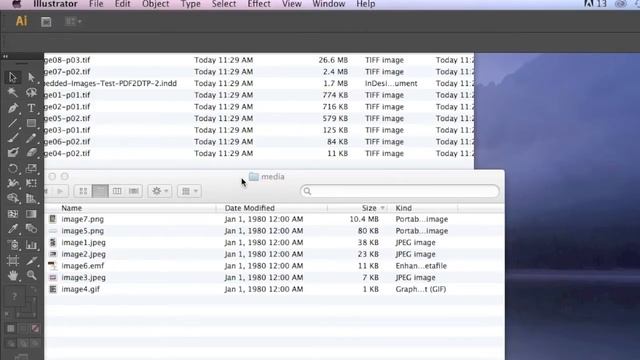Screen dimensions: 640x360
Task: Pick the Mesh tool
Action: (x=13, y=214)
